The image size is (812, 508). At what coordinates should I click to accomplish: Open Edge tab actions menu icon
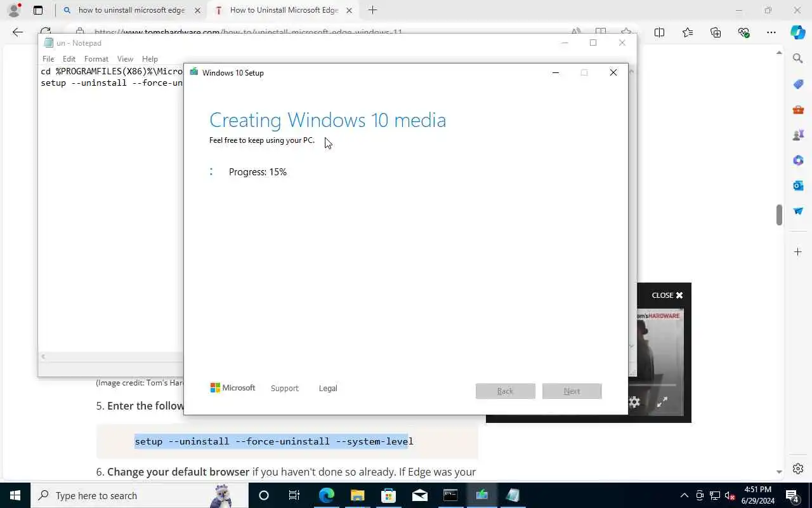pos(38,10)
